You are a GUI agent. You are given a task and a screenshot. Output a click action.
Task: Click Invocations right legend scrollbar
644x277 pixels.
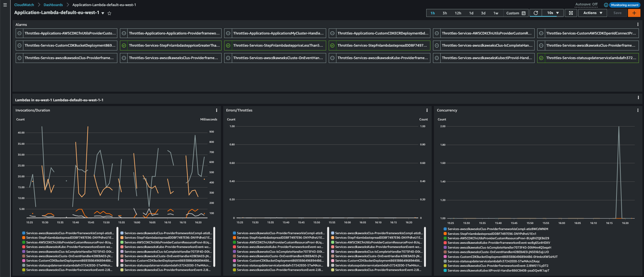[x=214, y=247]
